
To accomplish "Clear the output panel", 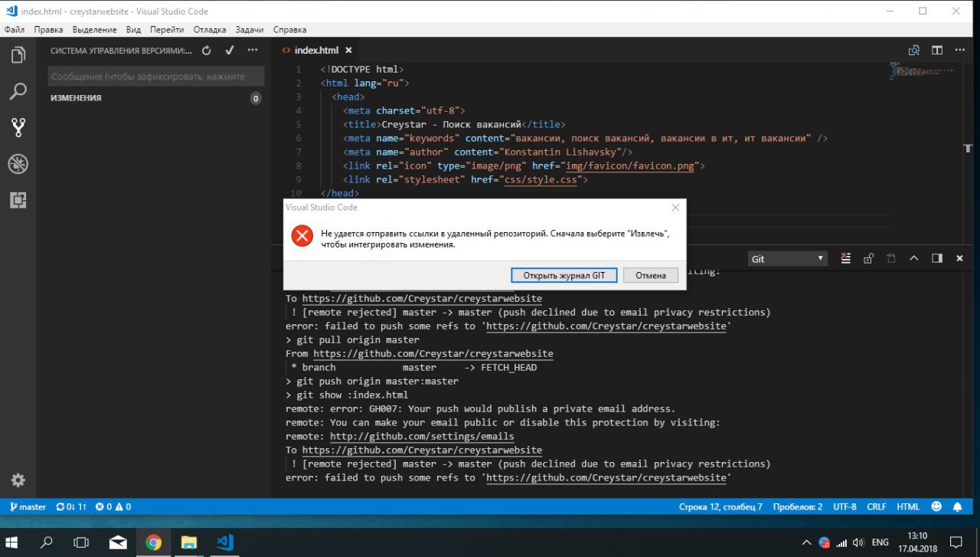I will [846, 258].
